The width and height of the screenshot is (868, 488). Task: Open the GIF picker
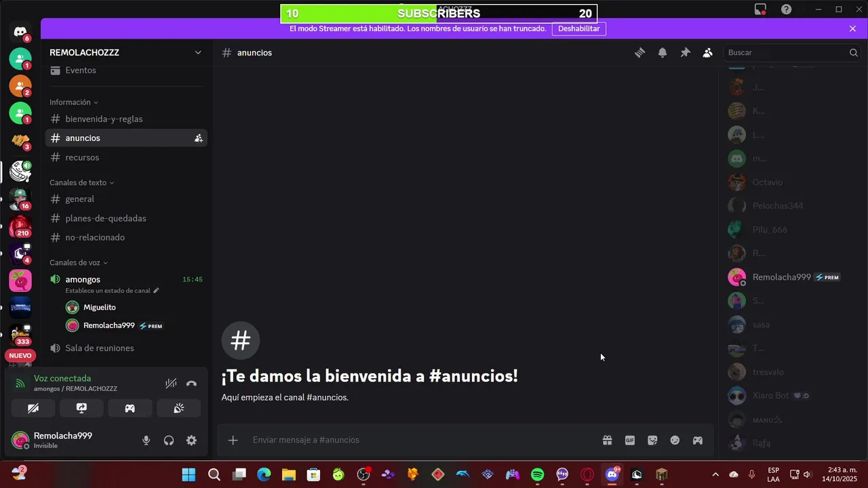(x=630, y=441)
